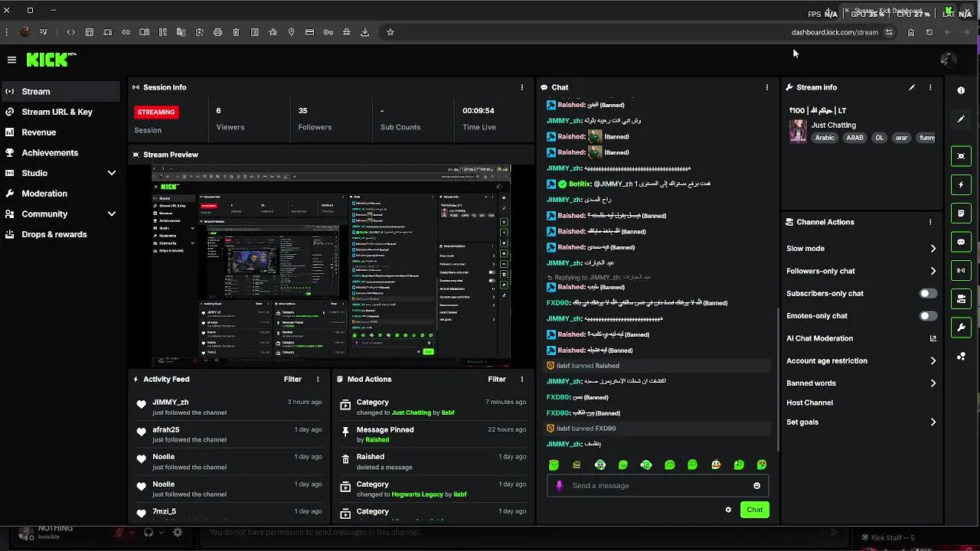
Task: Select Stream in the sidebar
Action: click(60, 91)
